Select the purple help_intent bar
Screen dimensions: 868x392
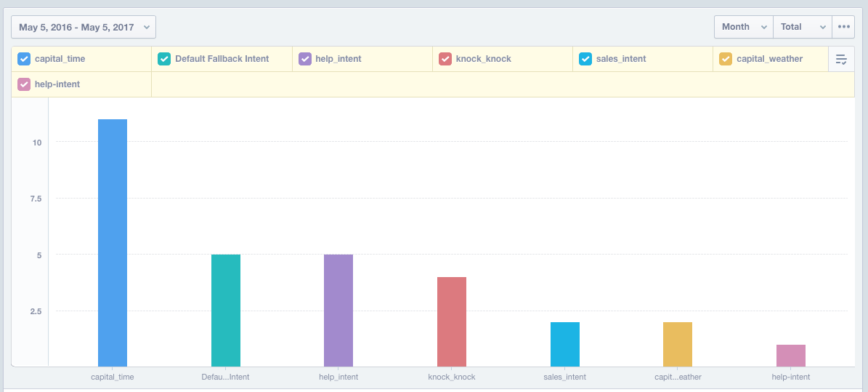(338, 311)
